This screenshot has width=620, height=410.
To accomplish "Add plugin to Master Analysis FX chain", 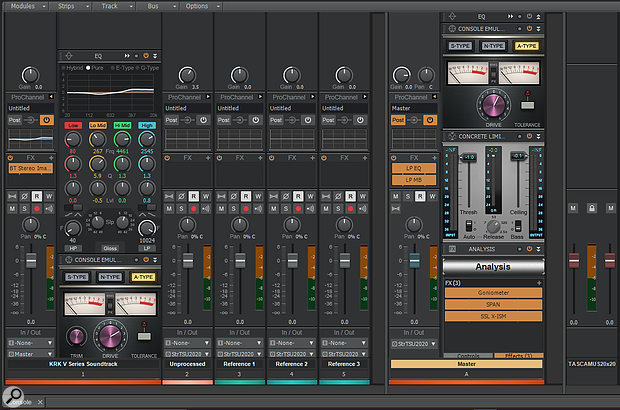I will pos(539,283).
